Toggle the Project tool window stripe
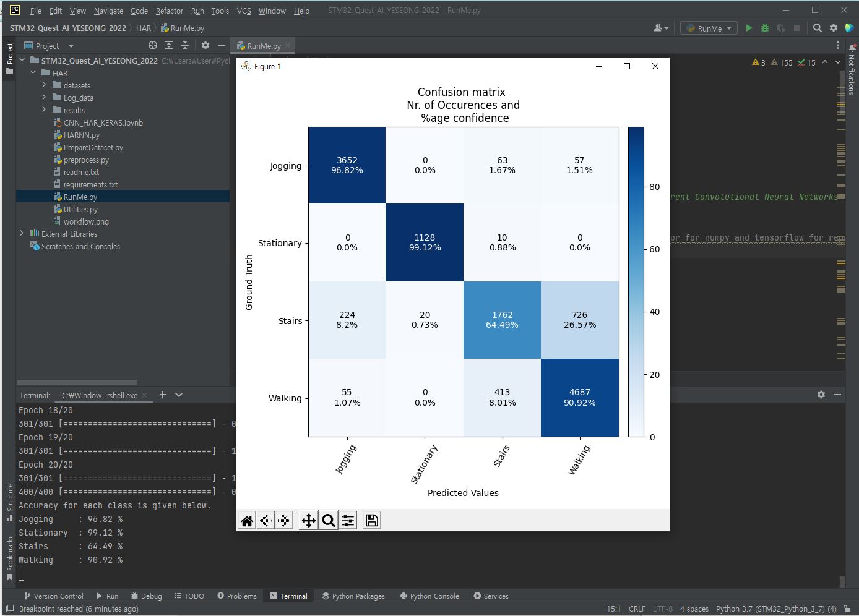 click(9, 58)
